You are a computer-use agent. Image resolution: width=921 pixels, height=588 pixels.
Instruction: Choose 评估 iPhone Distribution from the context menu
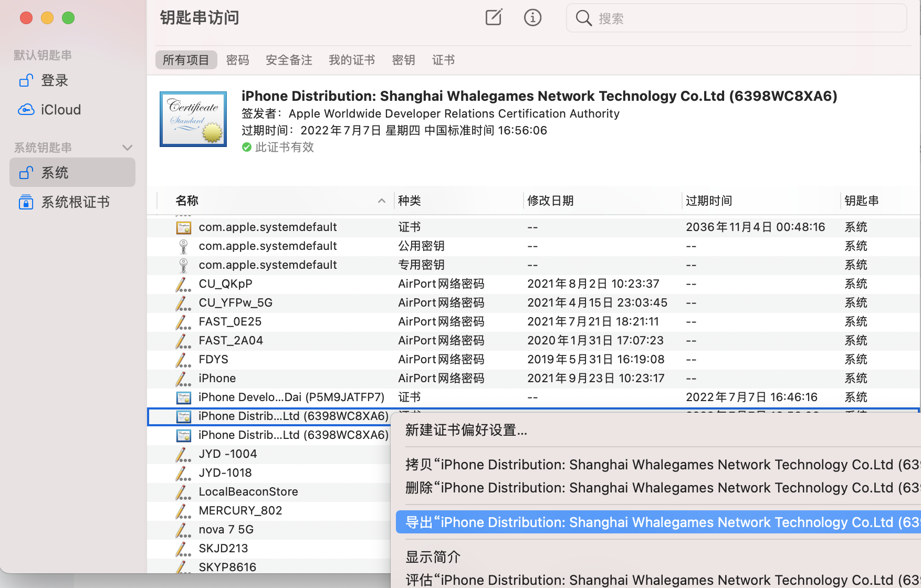(658, 580)
